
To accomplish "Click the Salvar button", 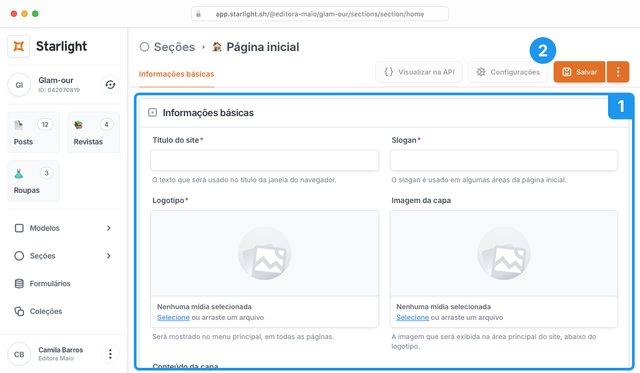I will coord(579,72).
